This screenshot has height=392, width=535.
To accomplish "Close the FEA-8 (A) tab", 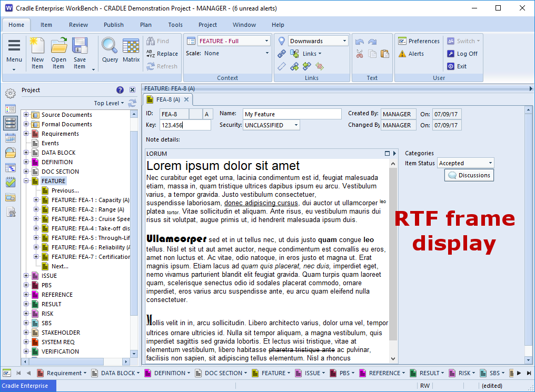I will coord(186,99).
